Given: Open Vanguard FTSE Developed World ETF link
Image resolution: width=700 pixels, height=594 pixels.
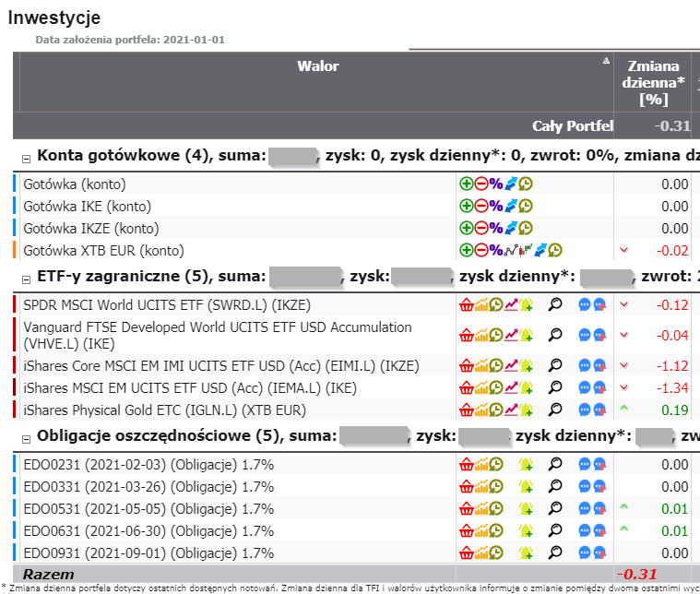Looking at the screenshot, I should pos(218,335).
